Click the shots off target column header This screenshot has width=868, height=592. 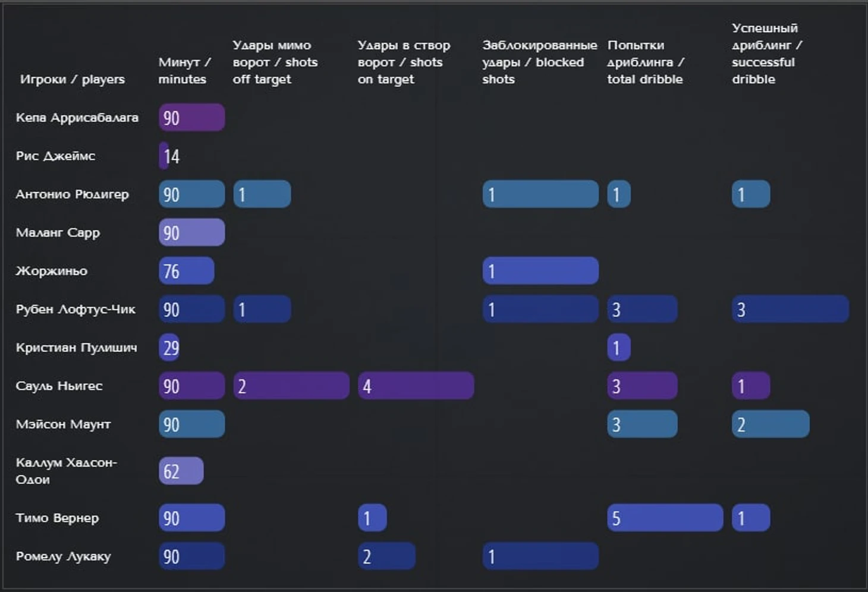[275, 62]
